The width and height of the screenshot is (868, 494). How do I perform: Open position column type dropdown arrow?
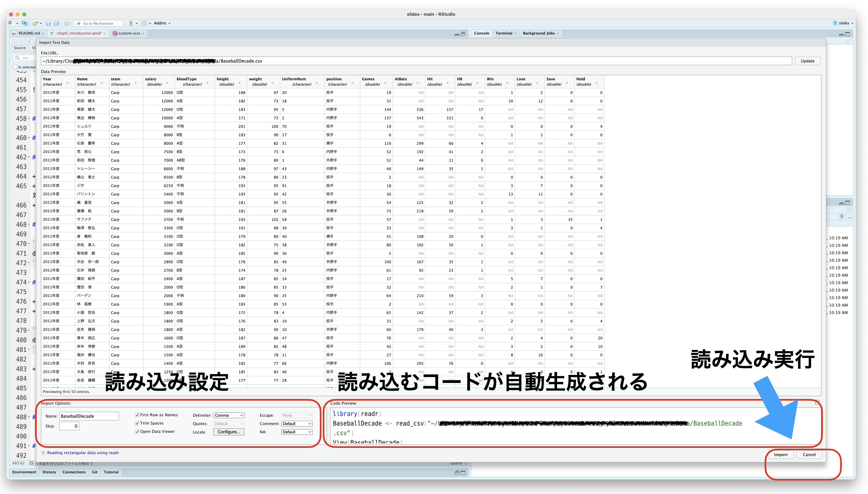click(x=352, y=84)
